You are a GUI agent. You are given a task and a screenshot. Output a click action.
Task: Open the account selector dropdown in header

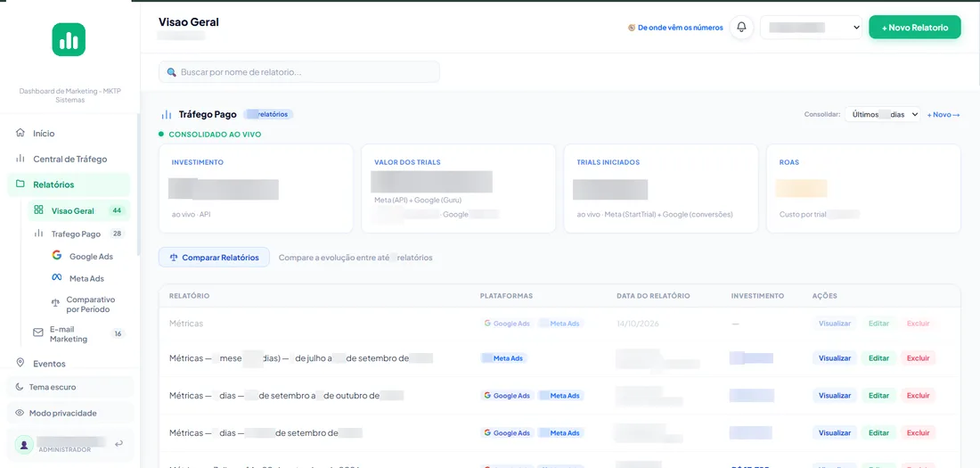[x=812, y=28]
